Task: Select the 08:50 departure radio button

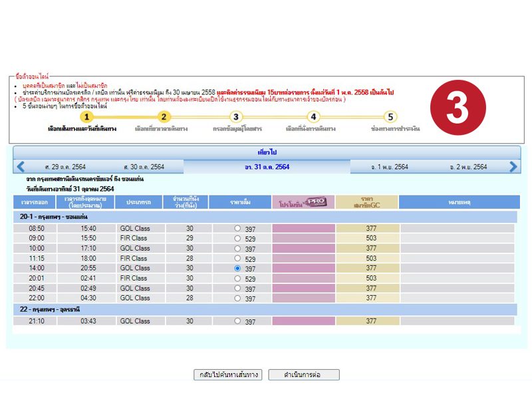Action: pos(237,228)
